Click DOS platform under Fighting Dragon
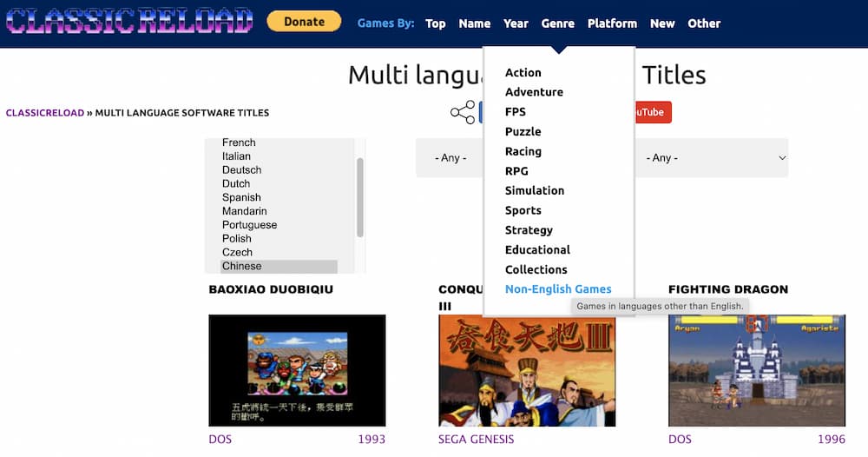This screenshot has height=457, width=868. click(680, 440)
